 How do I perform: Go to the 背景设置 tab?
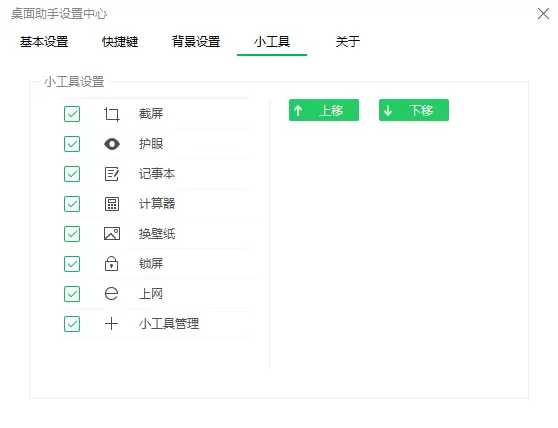click(196, 42)
